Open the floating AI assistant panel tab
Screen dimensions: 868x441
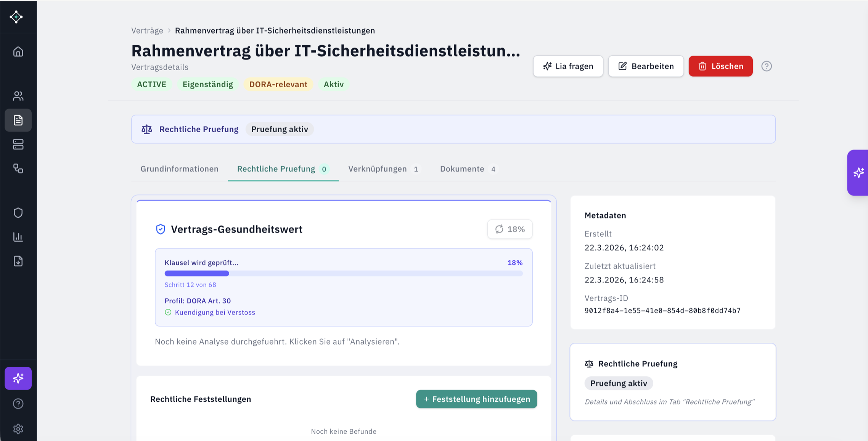coord(858,173)
